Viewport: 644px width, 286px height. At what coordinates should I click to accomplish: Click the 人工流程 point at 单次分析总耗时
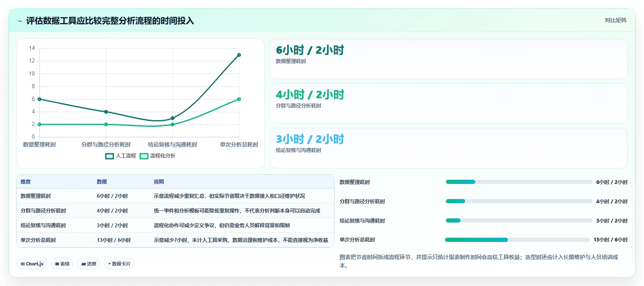click(239, 55)
